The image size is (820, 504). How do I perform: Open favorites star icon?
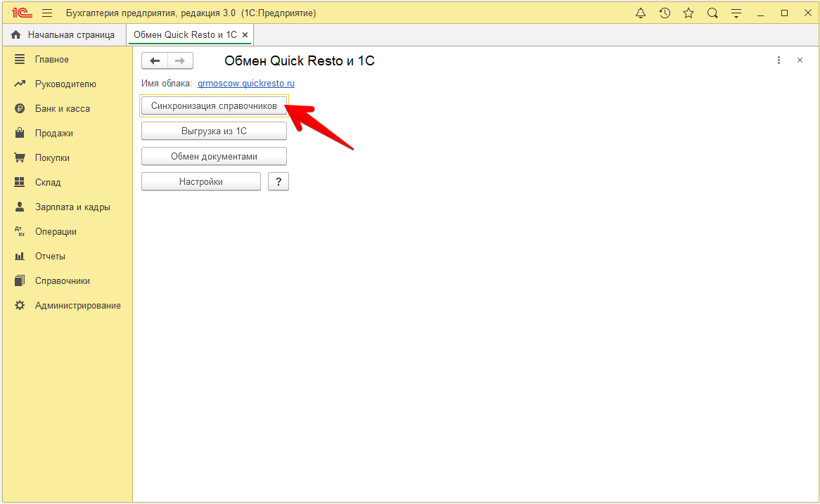688,13
